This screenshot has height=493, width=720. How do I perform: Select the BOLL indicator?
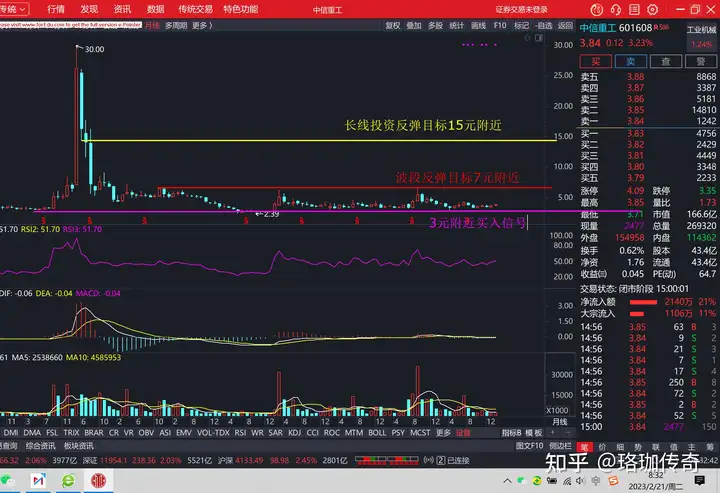click(x=377, y=432)
